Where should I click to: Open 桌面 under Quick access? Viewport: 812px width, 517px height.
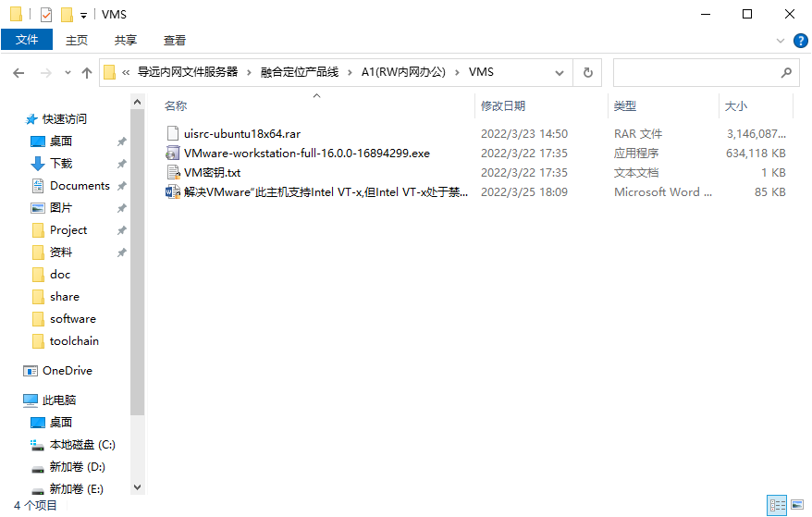click(61, 142)
